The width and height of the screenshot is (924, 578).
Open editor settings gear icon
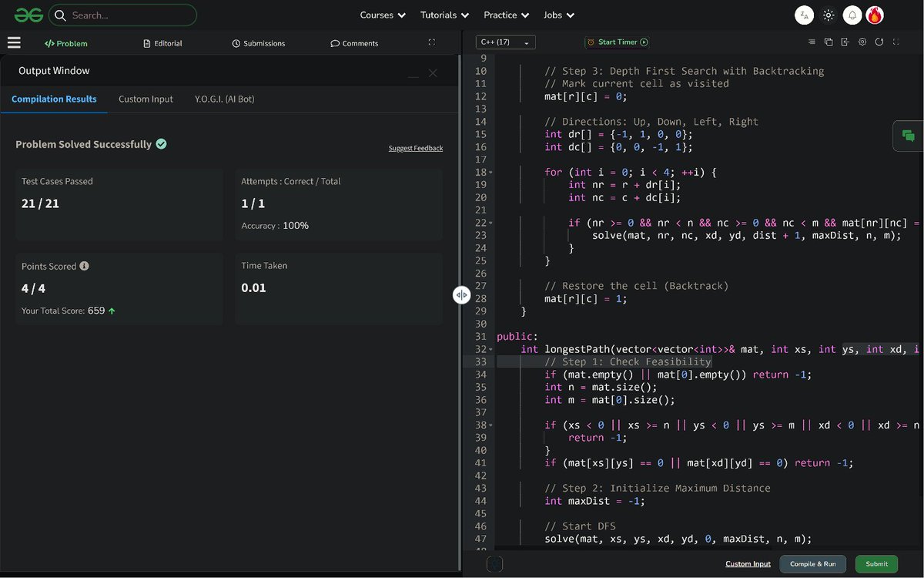(862, 42)
